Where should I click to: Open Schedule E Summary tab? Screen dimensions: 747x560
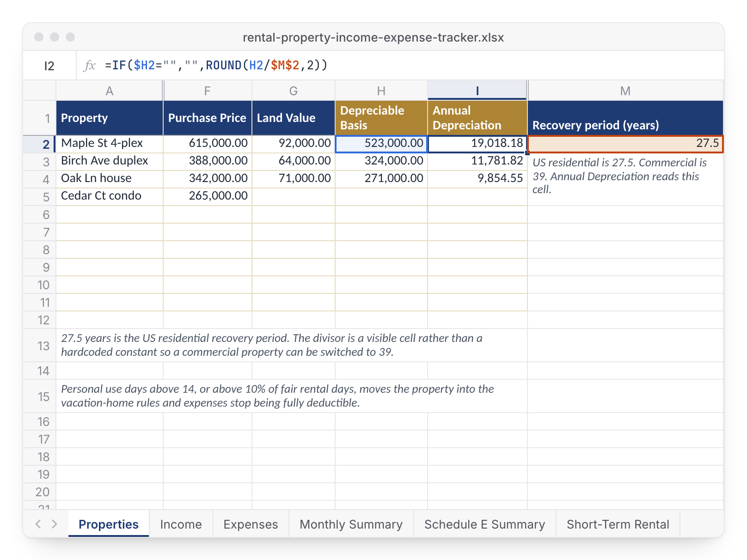(x=484, y=524)
